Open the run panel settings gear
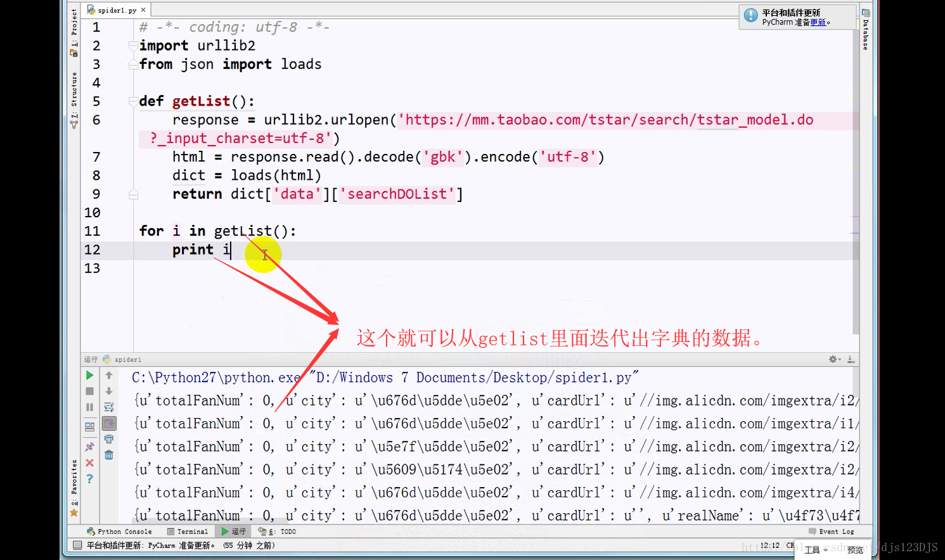The width and height of the screenshot is (945, 560). click(834, 359)
